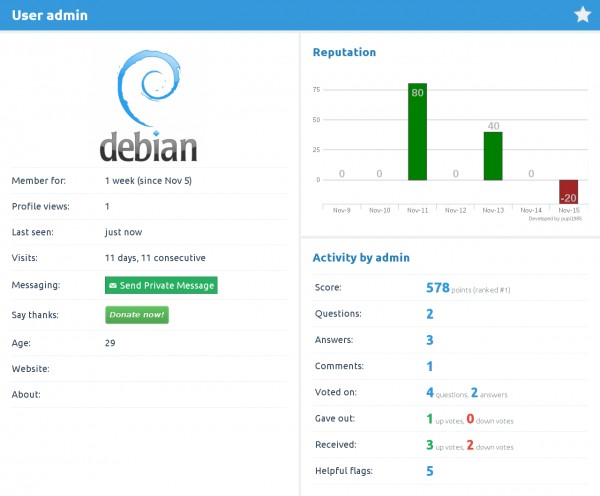Viewport: 600px width, 496px height.
Task: Open the questions count number 2
Action: (x=430, y=314)
